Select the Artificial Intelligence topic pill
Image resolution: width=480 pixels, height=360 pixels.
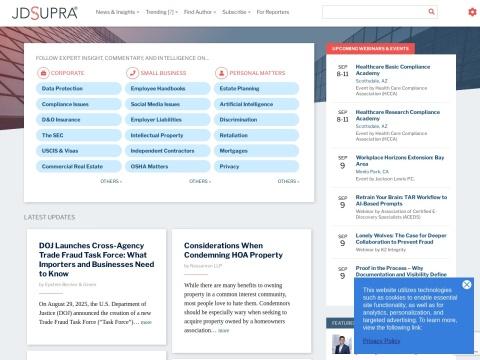click(x=256, y=104)
